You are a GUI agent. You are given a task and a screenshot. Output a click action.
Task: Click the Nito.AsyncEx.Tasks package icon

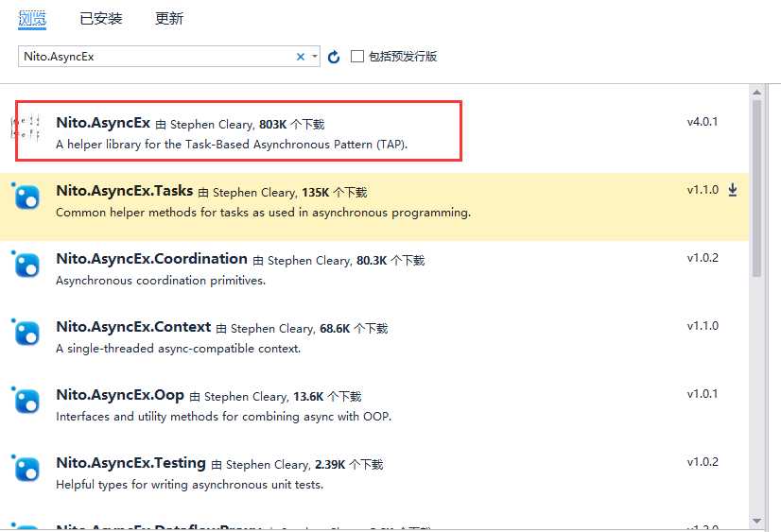[26, 197]
